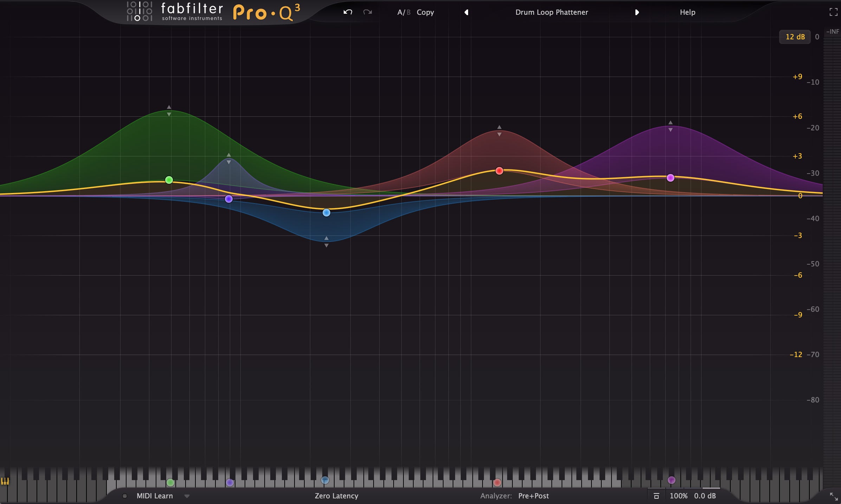Click the 0.0 dB output gain value

(x=705, y=496)
